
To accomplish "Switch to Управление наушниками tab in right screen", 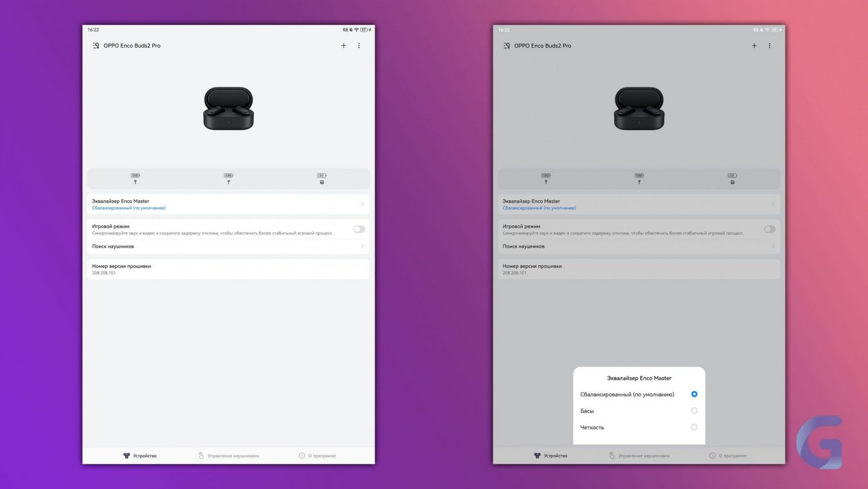I will [639, 456].
